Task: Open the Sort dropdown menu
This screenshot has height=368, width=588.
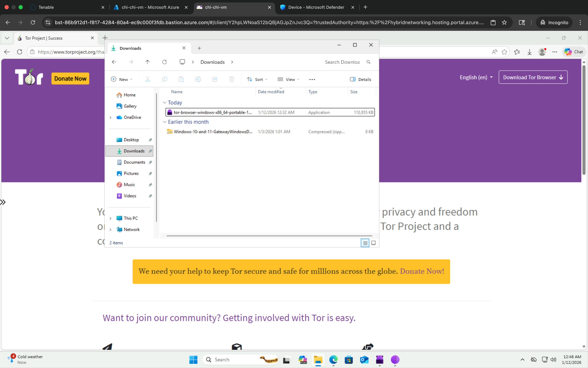Action: pyautogui.click(x=257, y=79)
